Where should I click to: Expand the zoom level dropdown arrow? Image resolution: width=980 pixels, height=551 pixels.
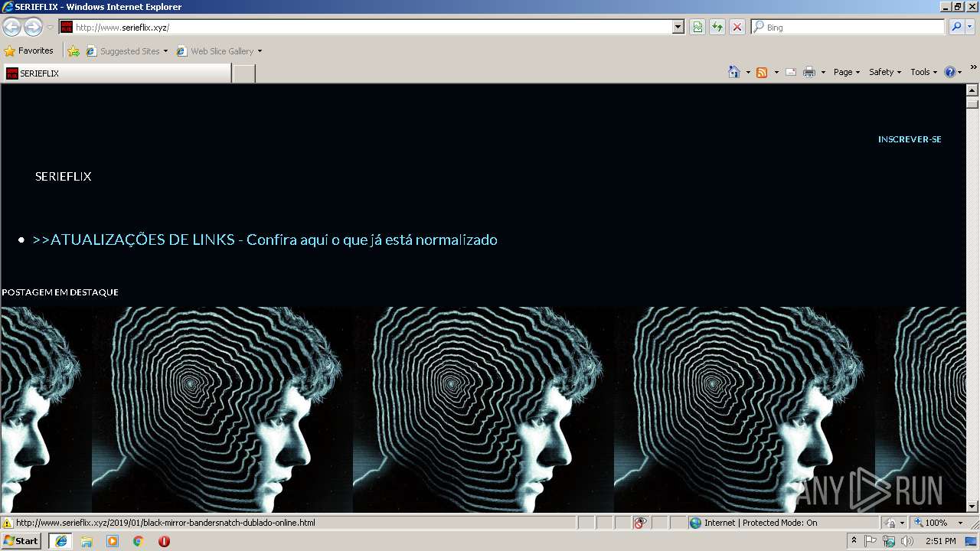[x=960, y=523]
